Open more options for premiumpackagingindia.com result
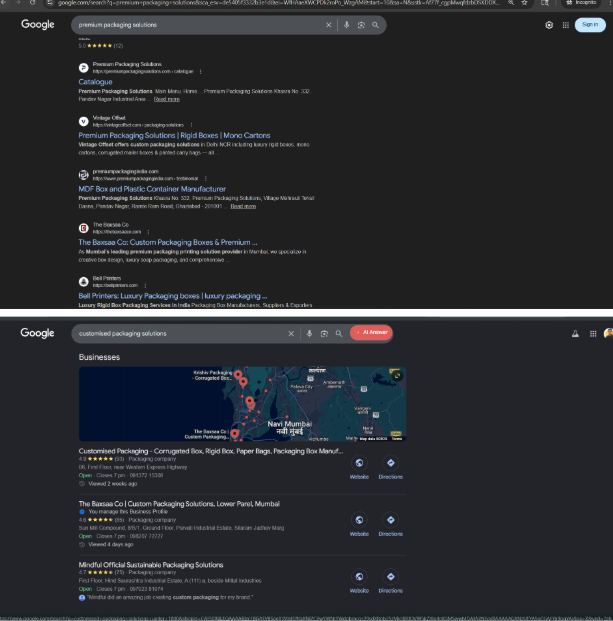Screen dimensions: 613x621 click(206, 179)
